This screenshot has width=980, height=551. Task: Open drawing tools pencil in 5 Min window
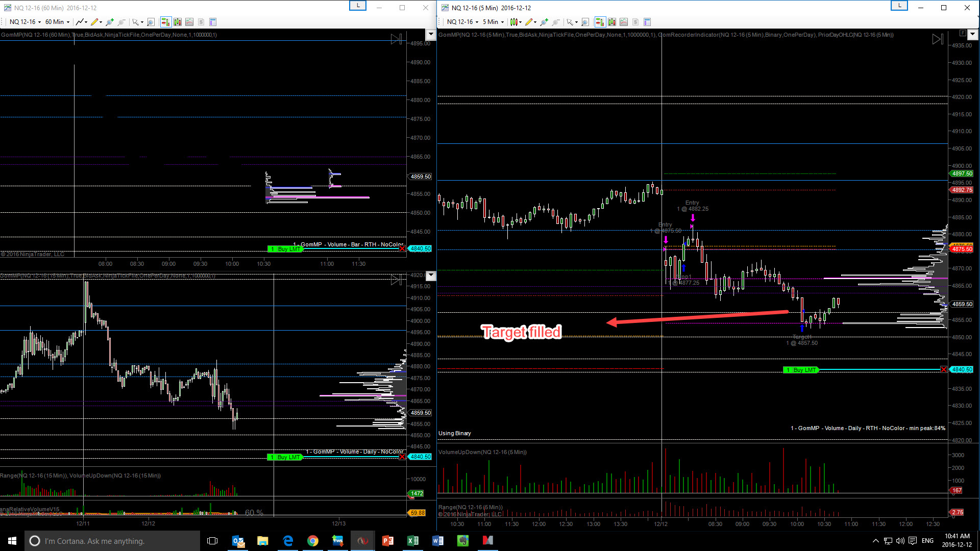[x=531, y=22]
